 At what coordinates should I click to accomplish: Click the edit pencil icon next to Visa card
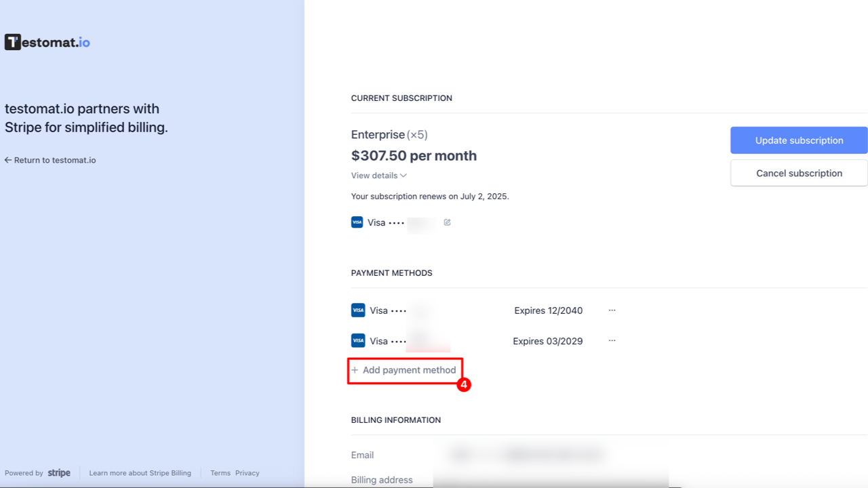tap(446, 222)
